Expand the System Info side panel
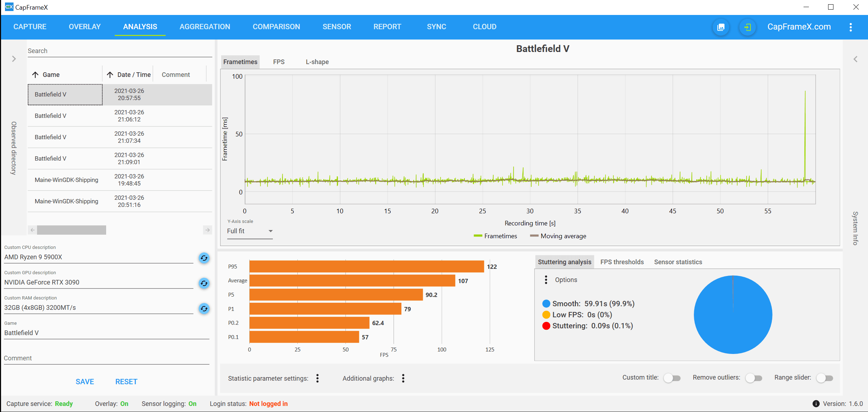 coord(856,59)
